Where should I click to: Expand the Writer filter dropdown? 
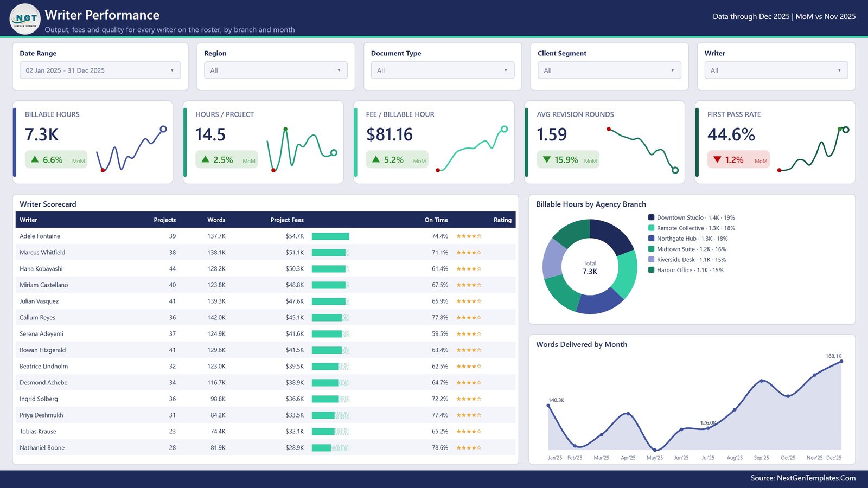(x=776, y=70)
